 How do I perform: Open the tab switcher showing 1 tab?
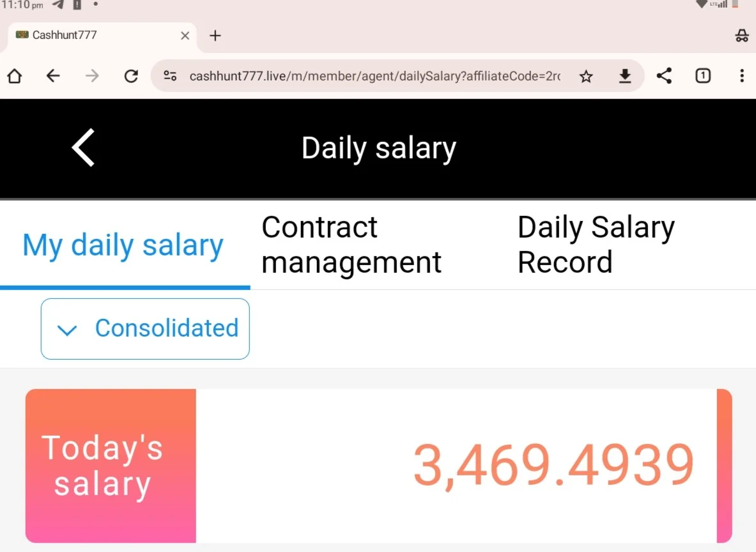point(703,75)
